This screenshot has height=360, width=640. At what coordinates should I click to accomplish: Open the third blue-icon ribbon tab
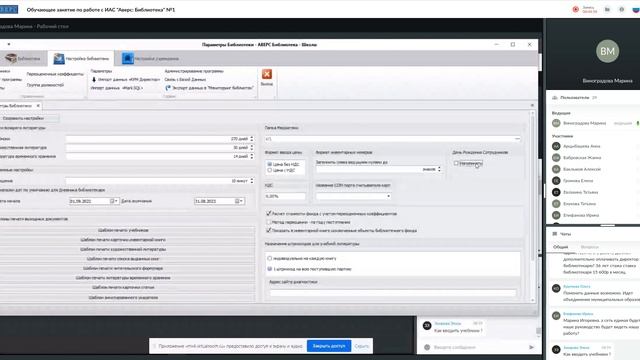point(151,58)
